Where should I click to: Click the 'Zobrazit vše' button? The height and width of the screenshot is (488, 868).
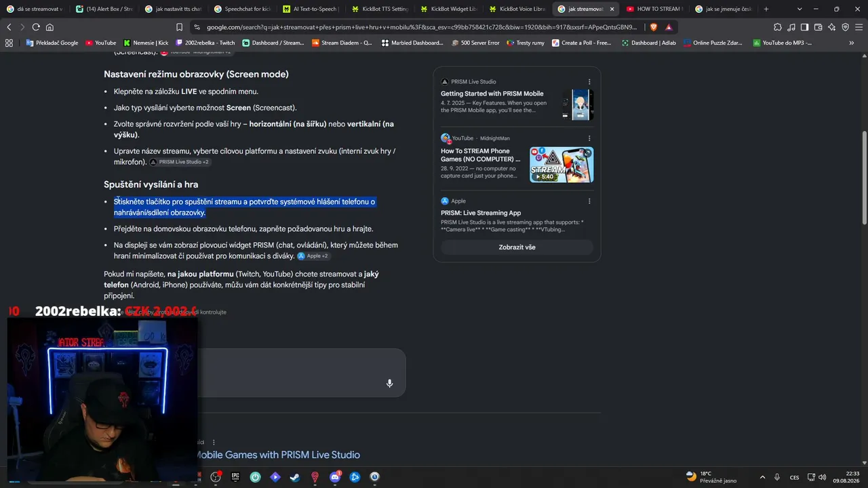517,247
